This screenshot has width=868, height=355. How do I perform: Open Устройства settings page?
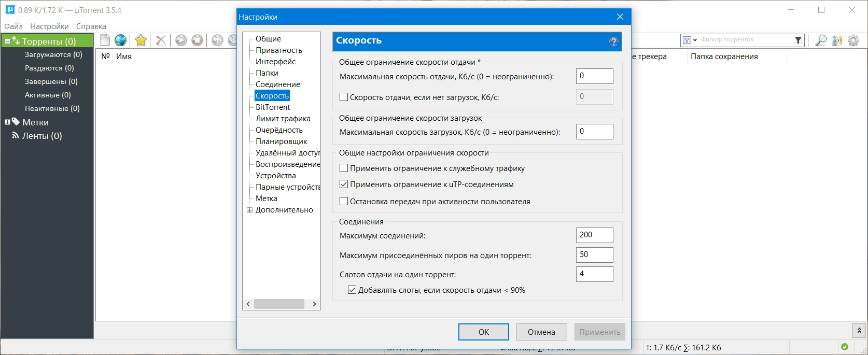point(276,175)
